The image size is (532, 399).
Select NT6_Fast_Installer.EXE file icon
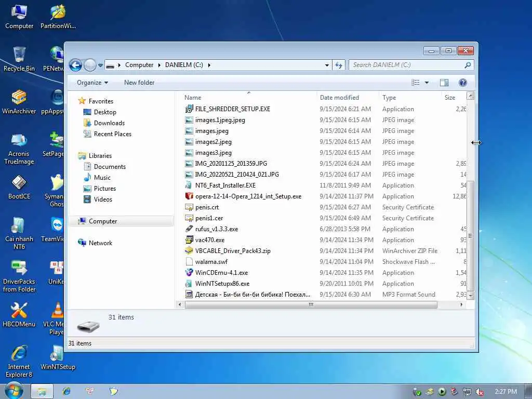click(189, 185)
